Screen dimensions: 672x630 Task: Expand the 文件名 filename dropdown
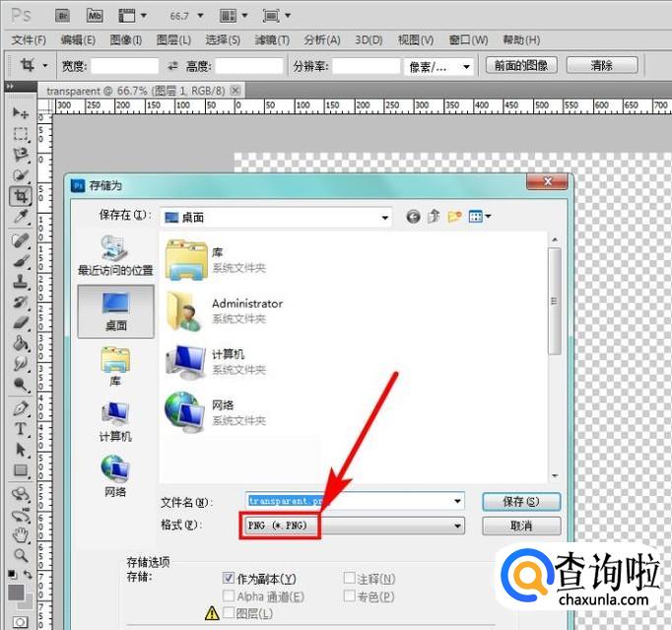point(457,501)
